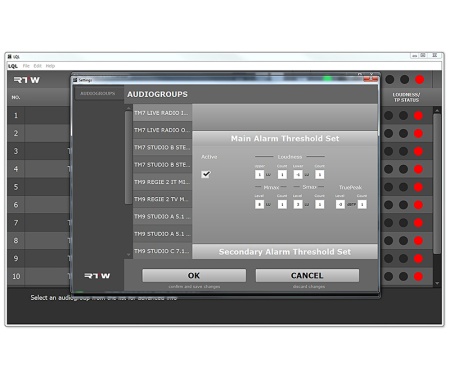
Task: Select TM9 REGIE 2 IT MI... audiogroup
Action: click(x=162, y=182)
